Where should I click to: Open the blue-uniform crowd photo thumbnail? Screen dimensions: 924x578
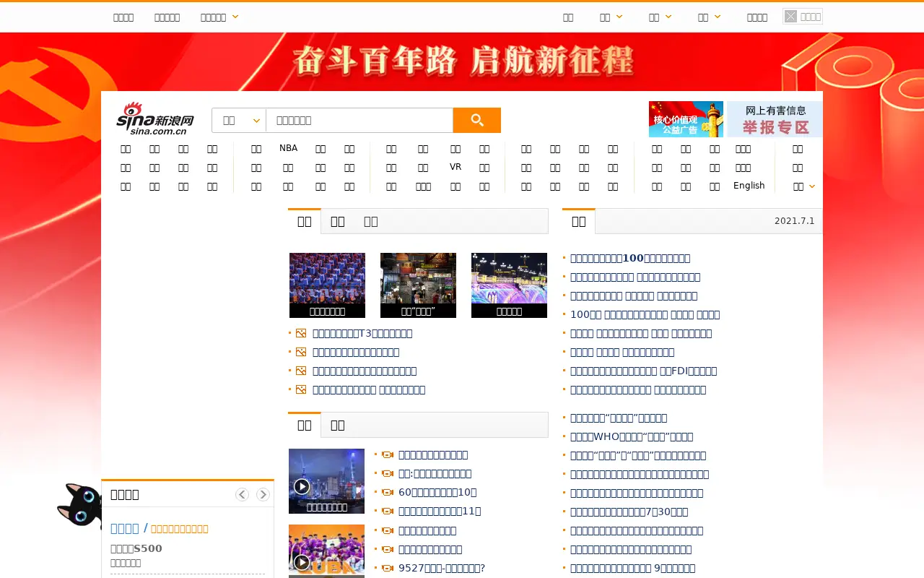(x=327, y=285)
